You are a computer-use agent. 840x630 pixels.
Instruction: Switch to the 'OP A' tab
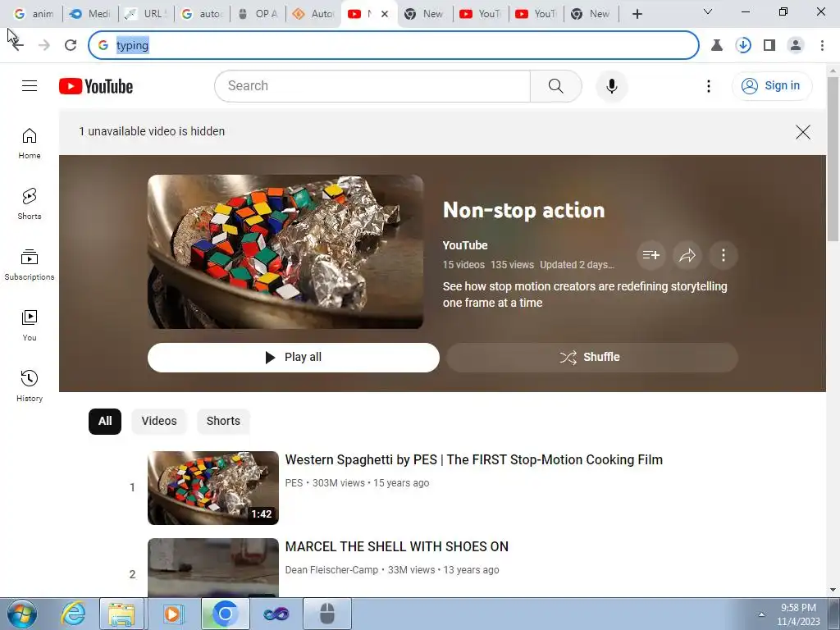coord(257,14)
